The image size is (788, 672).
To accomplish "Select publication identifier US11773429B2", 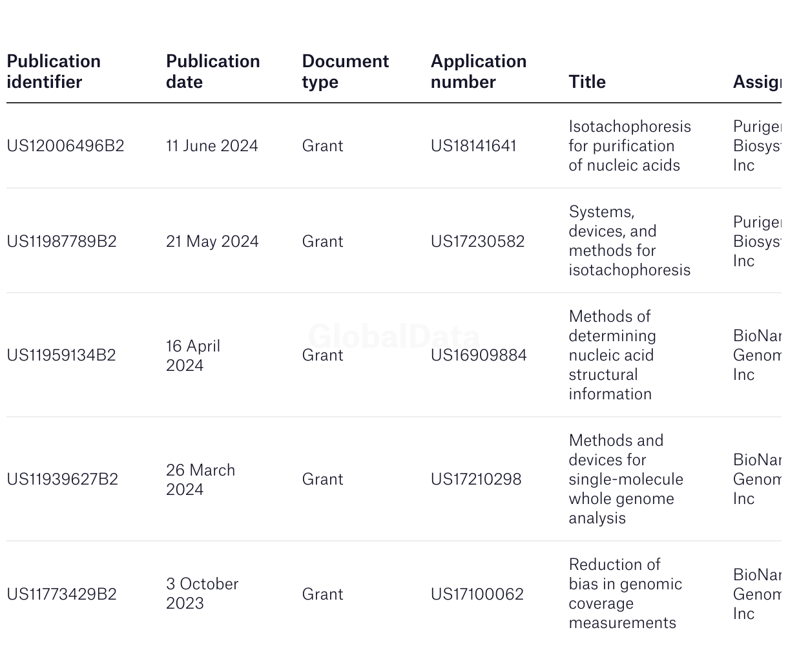I will (x=61, y=594).
